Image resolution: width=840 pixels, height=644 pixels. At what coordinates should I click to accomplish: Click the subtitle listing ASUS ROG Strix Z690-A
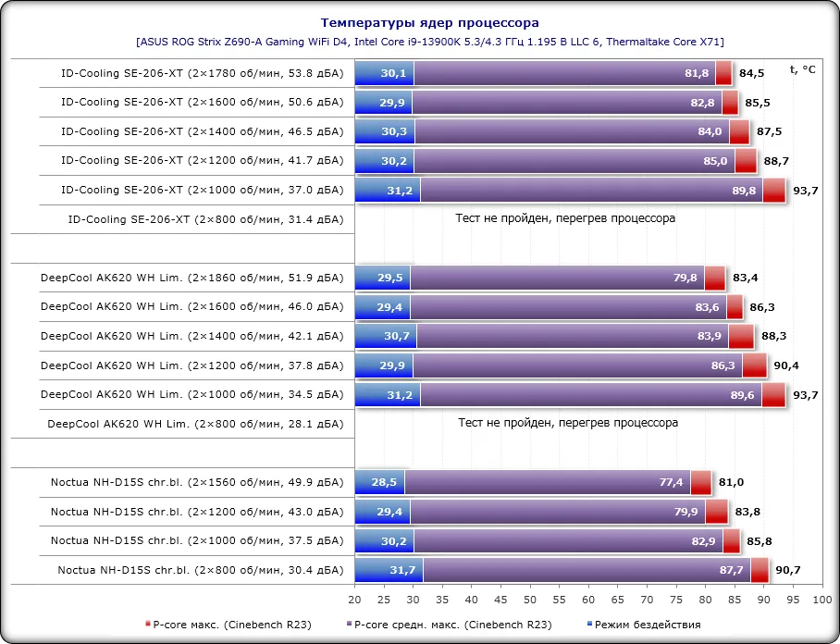click(x=429, y=42)
